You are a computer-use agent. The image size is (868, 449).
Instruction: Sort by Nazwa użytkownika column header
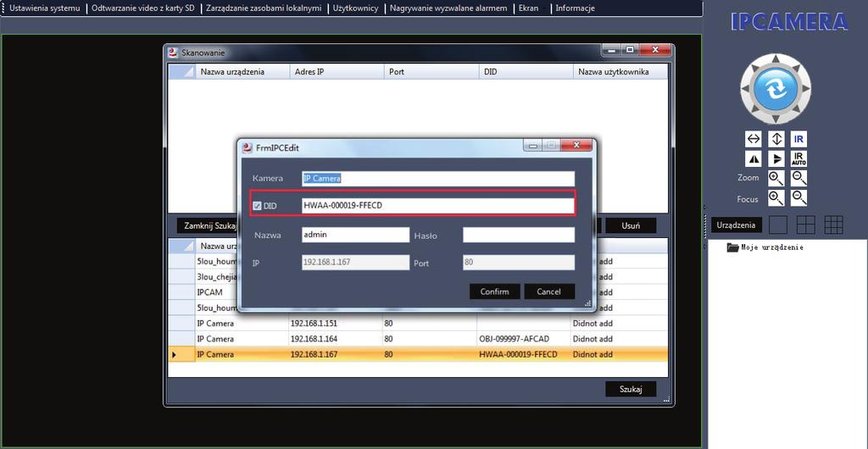point(620,71)
